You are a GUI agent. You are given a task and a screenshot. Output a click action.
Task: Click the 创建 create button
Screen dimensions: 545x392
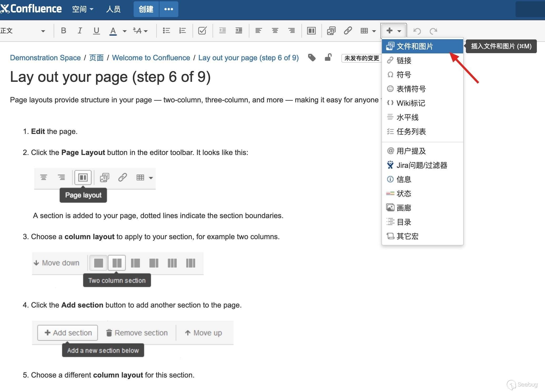(x=146, y=9)
